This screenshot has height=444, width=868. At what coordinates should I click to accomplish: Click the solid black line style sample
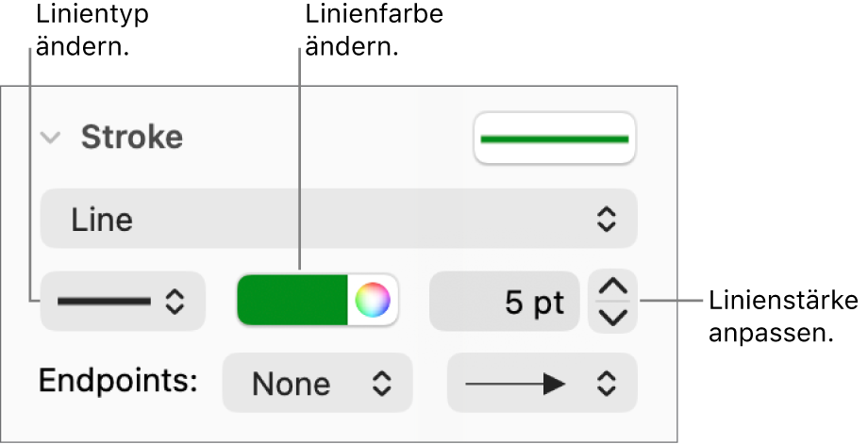(104, 302)
